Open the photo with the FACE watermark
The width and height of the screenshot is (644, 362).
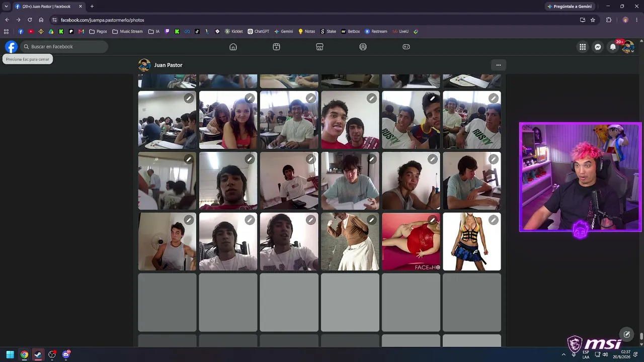(411, 241)
